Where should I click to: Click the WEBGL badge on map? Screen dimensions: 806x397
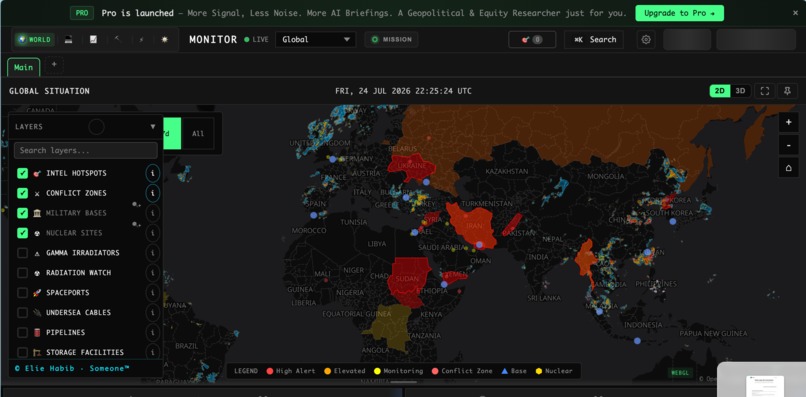coord(681,372)
